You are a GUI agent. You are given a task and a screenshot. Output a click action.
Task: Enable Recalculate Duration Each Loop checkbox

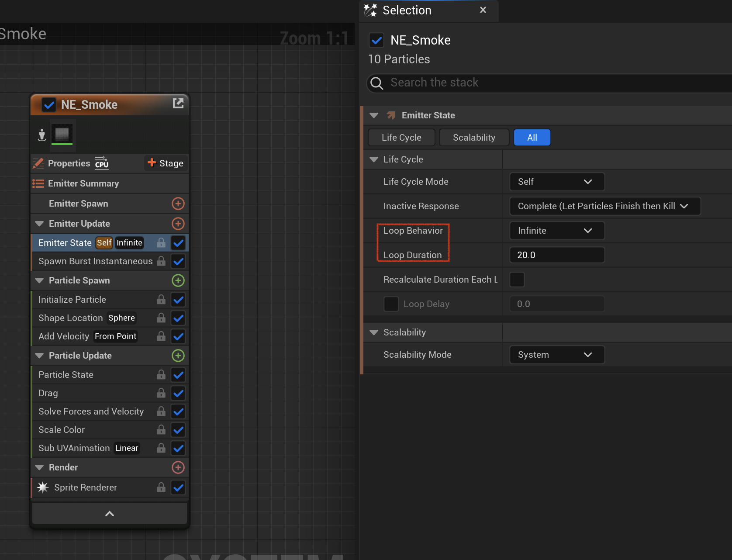(x=517, y=280)
